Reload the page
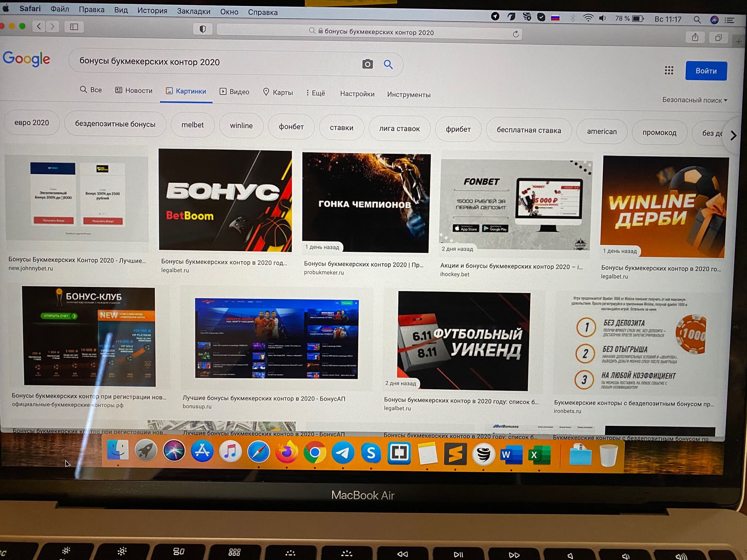Viewport: 747px width, 560px height. 515,34
